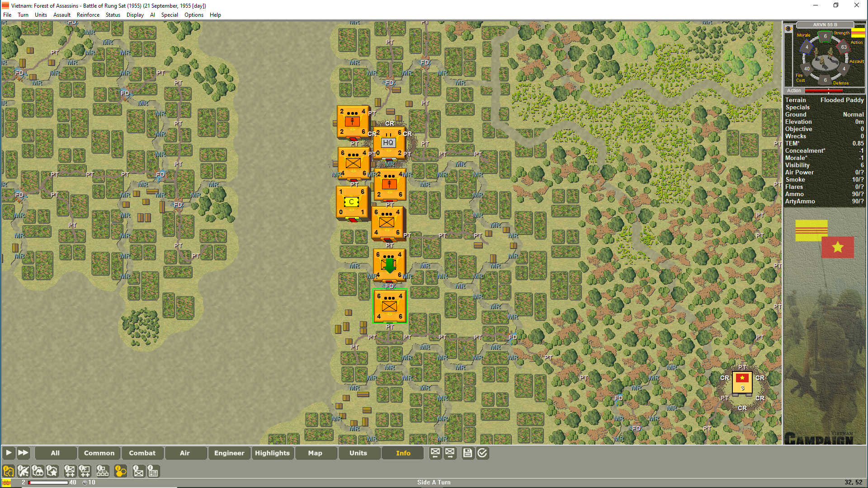Image resolution: width=868 pixels, height=488 pixels.
Task: Click the end turn checkmark icon
Action: point(482,453)
